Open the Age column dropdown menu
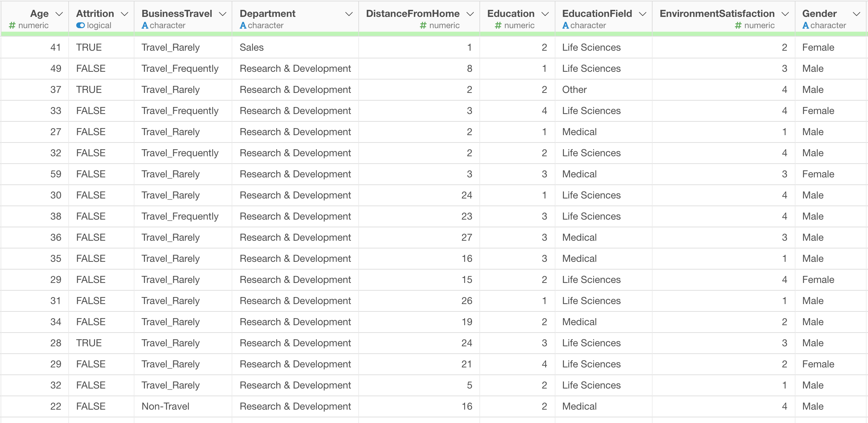 coord(59,14)
